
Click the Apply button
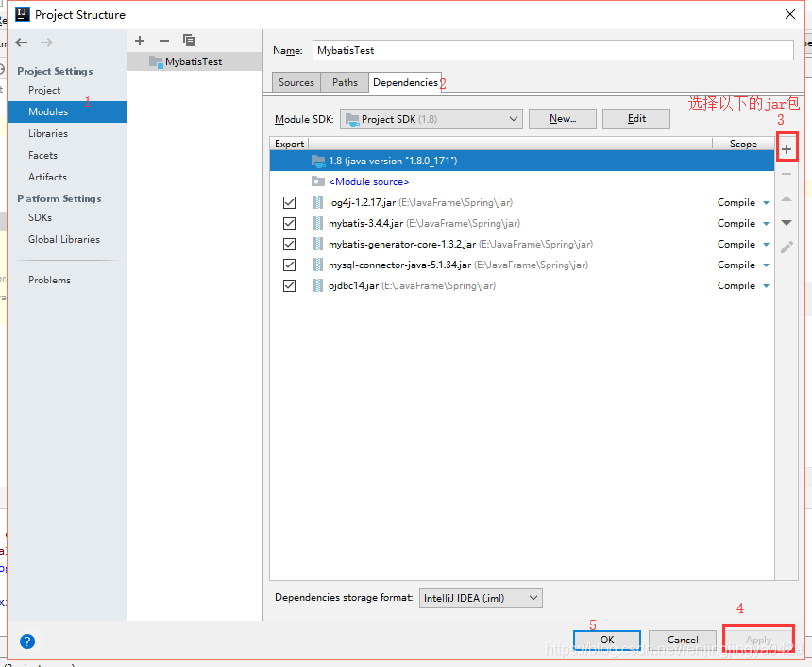tap(759, 640)
